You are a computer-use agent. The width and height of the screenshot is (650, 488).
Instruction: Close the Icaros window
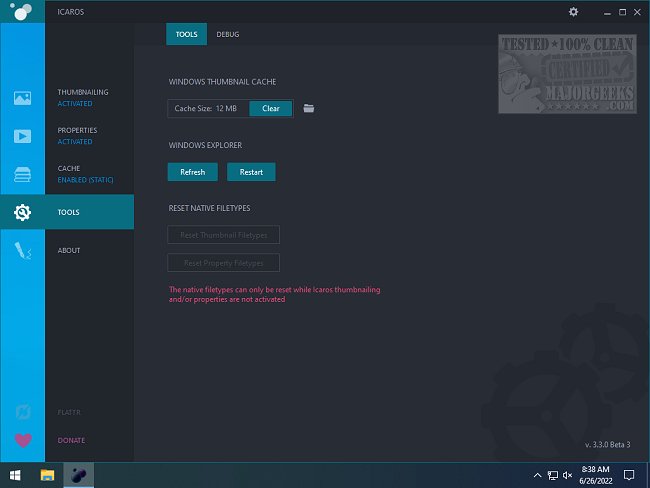(637, 12)
